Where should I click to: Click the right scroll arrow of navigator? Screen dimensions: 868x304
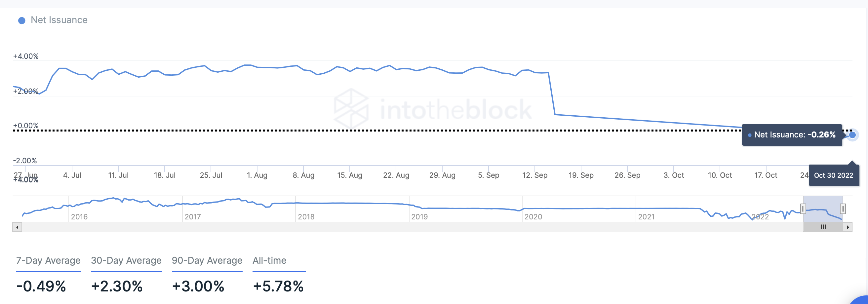848,227
